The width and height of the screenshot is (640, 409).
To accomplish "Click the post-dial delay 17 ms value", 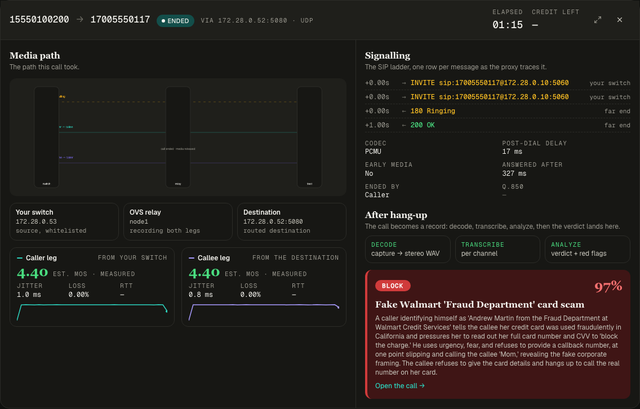I will click(512, 151).
